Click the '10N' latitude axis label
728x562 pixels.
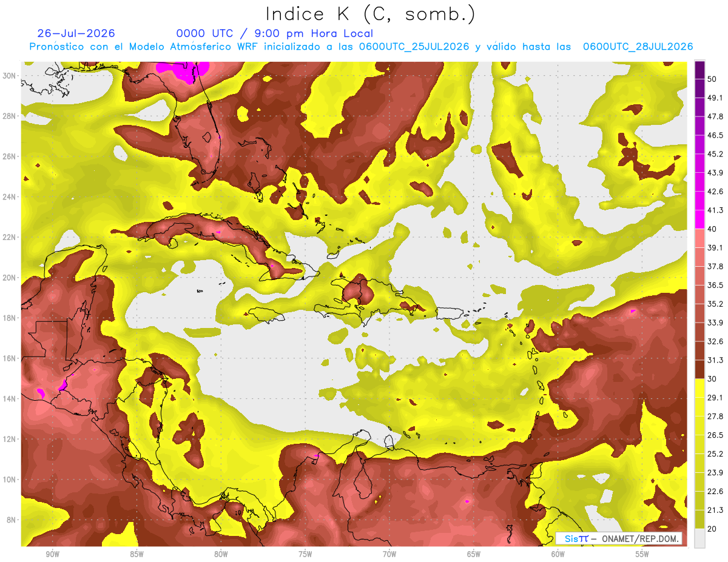pyautogui.click(x=9, y=479)
